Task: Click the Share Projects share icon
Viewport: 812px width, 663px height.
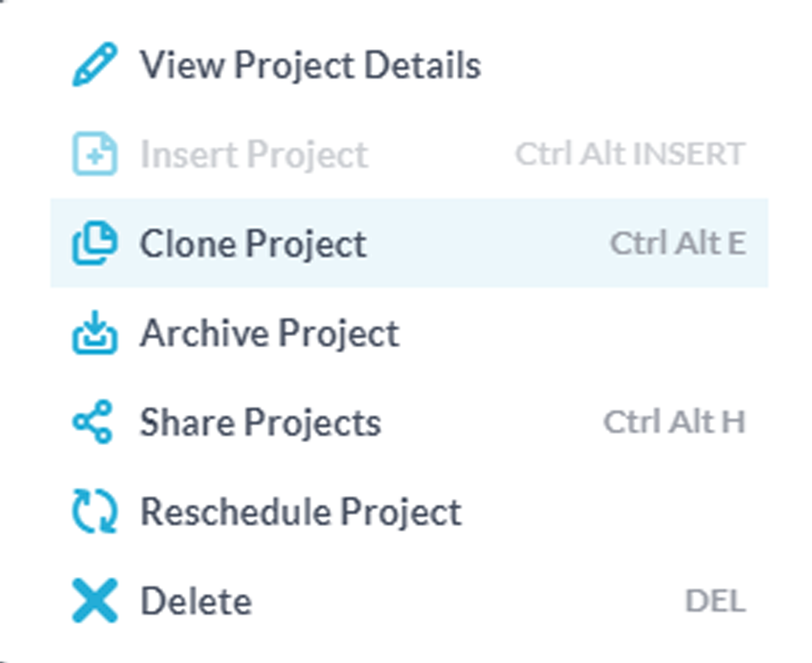Action: 92,422
